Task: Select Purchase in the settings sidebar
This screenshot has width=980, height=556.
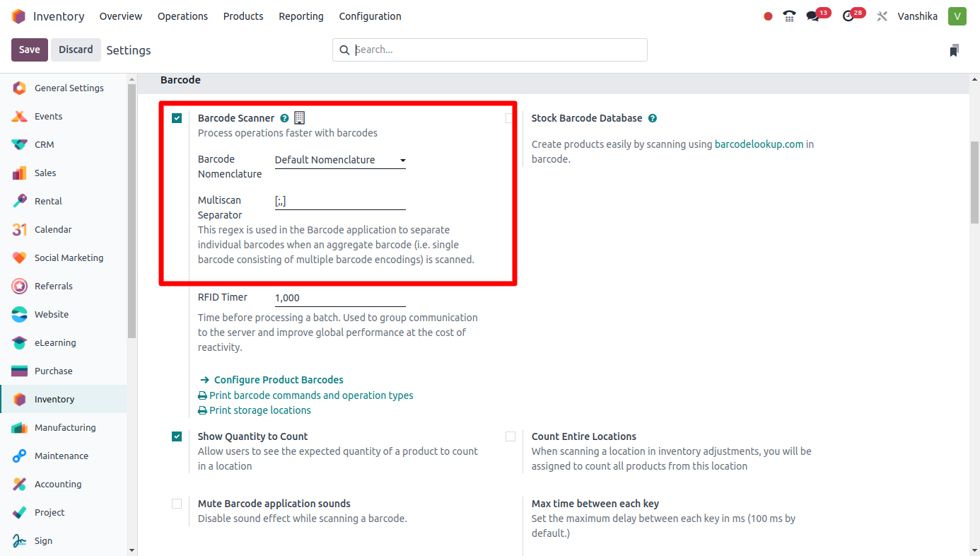Action: pos(53,371)
